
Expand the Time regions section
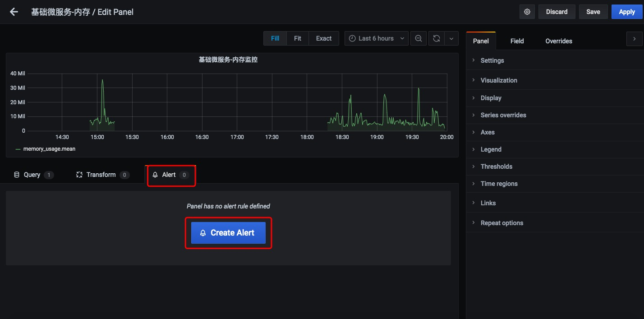(555, 184)
